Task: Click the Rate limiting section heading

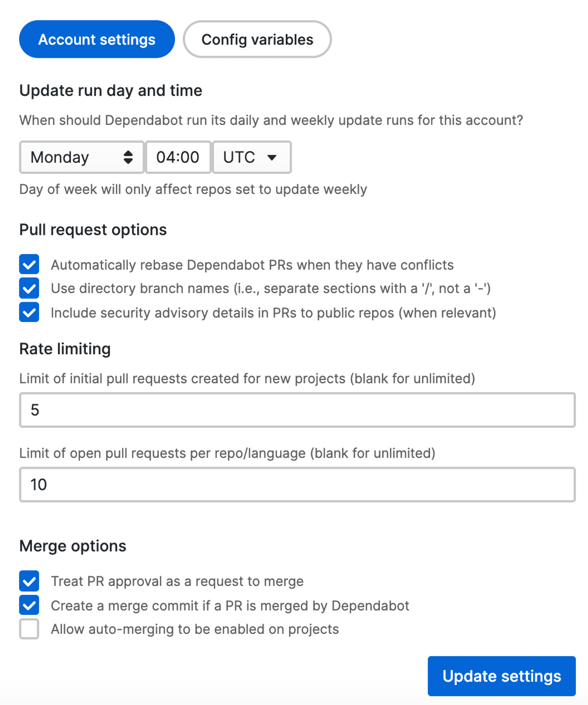Action: pyautogui.click(x=65, y=349)
